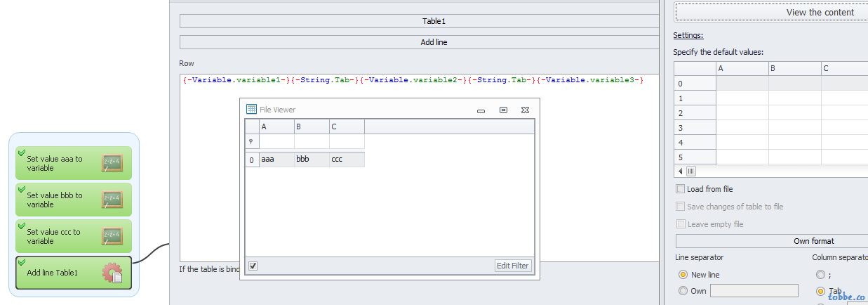868x305 pixels.
Task: Choose the Tab column separator option
Action: (820, 291)
